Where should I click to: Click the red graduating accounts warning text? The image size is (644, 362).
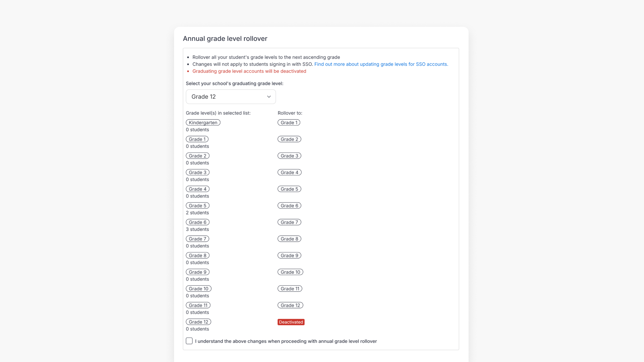pyautogui.click(x=249, y=71)
